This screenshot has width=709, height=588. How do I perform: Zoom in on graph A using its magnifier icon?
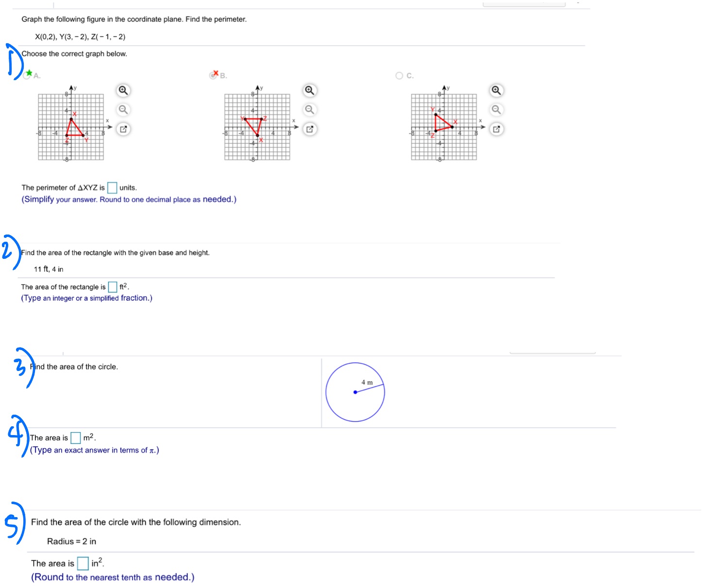[x=123, y=90]
